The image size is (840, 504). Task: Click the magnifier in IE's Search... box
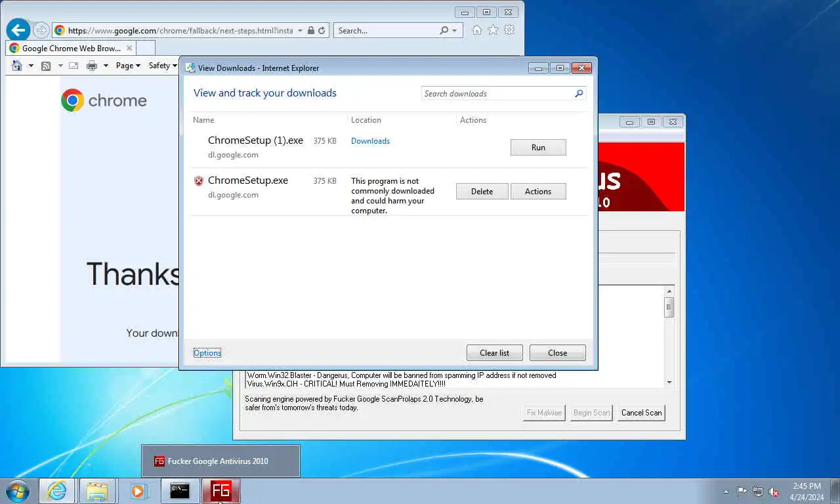(444, 30)
